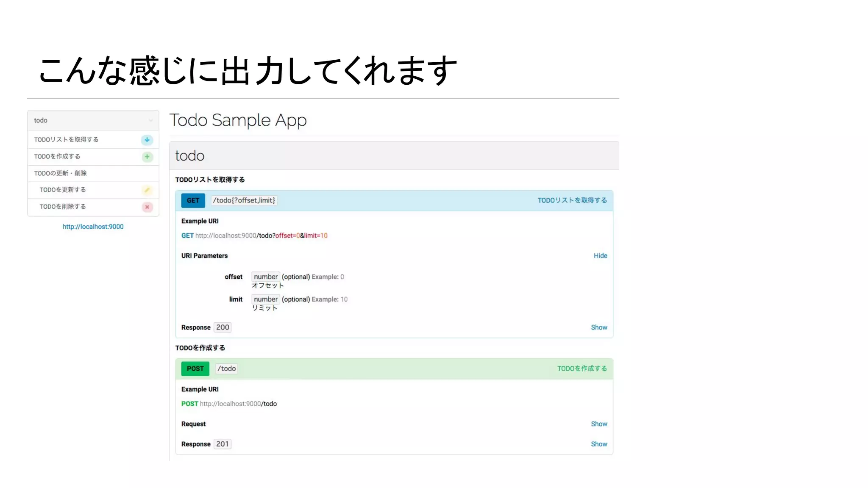Click the URI Parameters label
868x488 pixels.
pyautogui.click(x=204, y=256)
